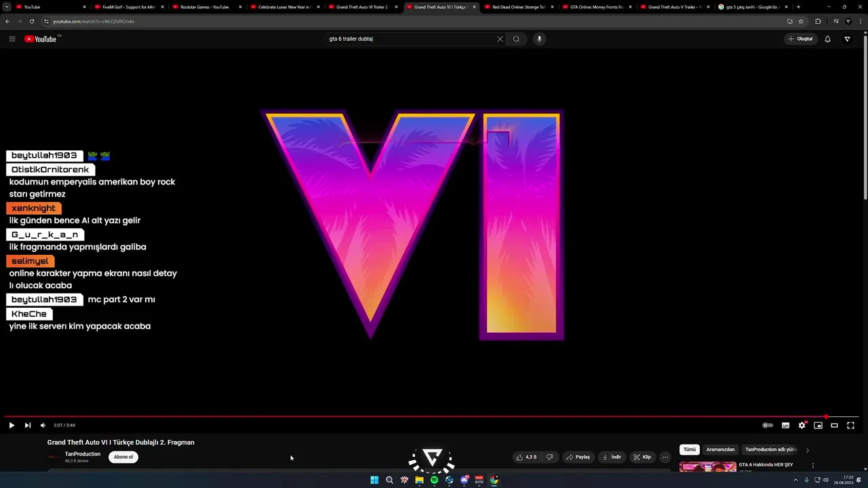Skip to the next video
Image resolution: width=868 pixels, height=488 pixels.
click(x=28, y=425)
